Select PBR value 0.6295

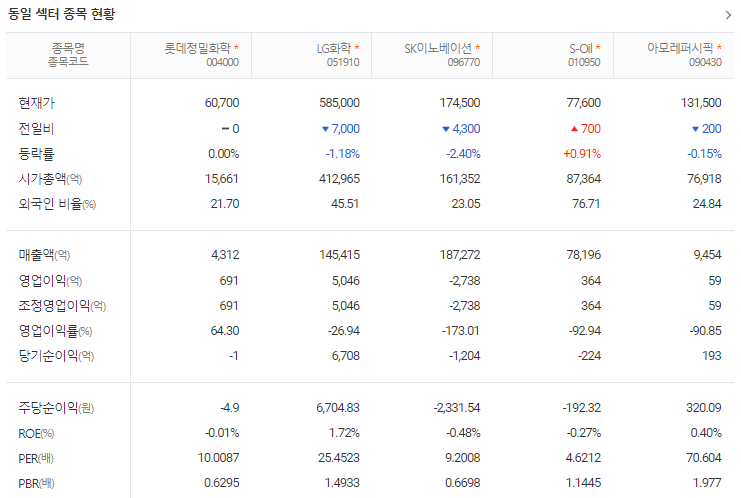point(222,483)
